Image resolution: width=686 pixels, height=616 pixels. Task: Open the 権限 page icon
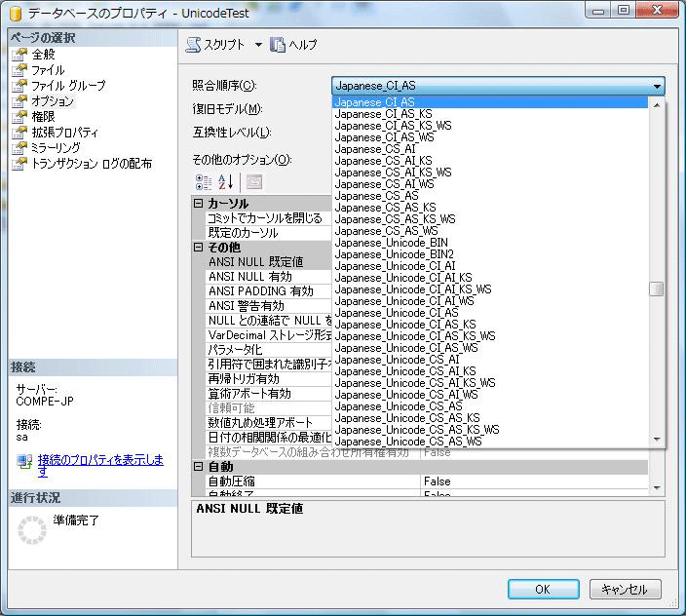(19, 117)
